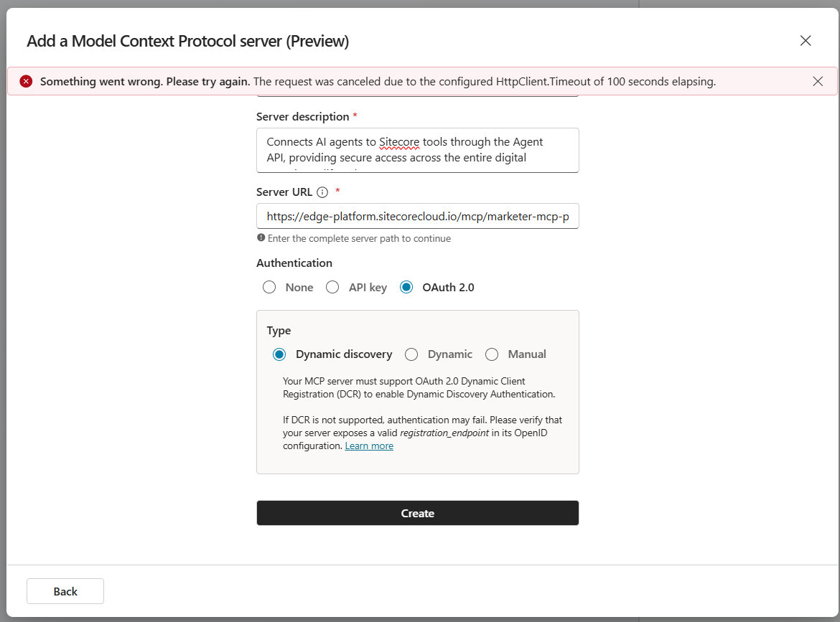Click the hint icon before 'Enter the complete server path'
This screenshot has height=622, width=840.
261,238
